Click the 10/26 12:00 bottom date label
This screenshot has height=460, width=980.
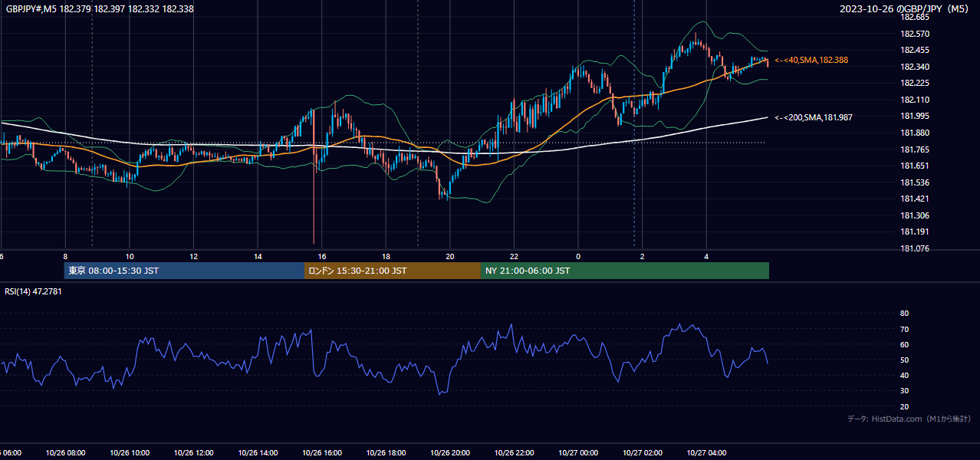pyautogui.click(x=193, y=453)
